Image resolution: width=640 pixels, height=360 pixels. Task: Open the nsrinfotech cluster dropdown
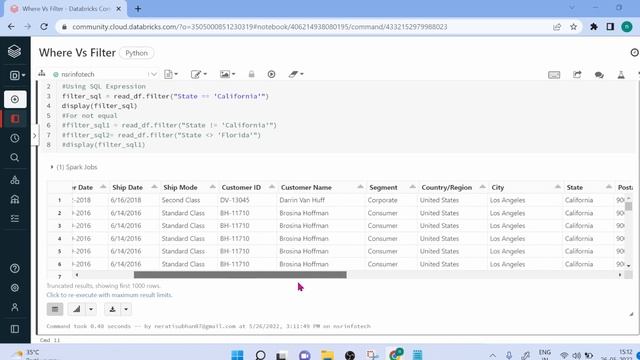coord(105,74)
